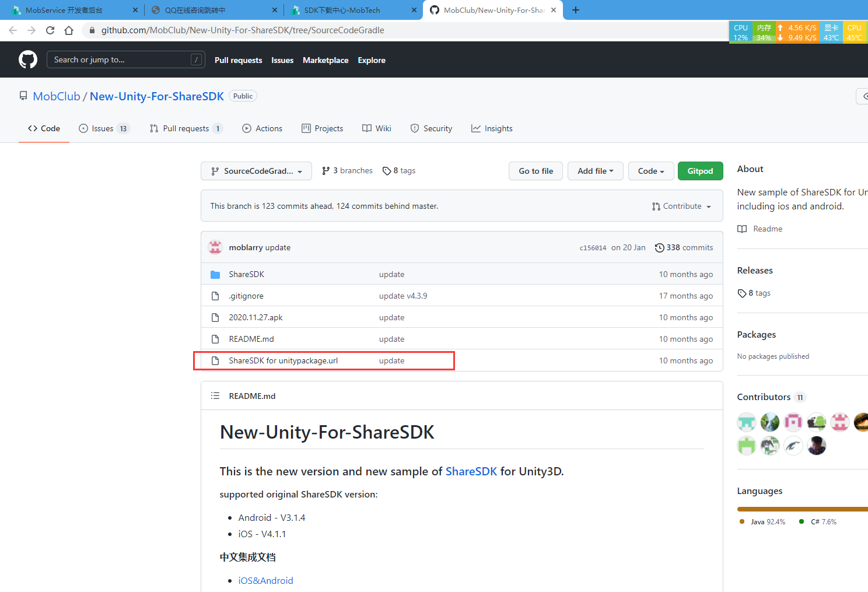The width and height of the screenshot is (868, 592).
Task: Reload the page with refresh icon
Action: [x=50, y=30]
